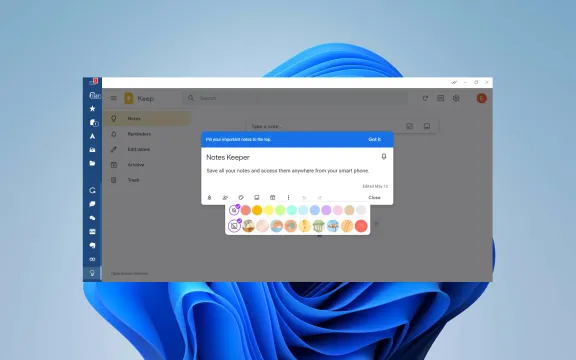Choose the pink color swatch

[338, 210]
